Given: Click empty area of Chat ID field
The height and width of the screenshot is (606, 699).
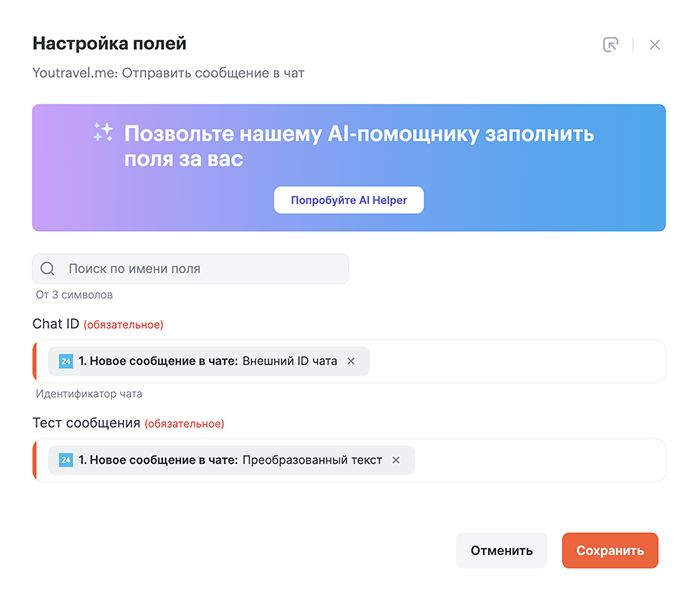Looking at the screenshot, I should [516, 361].
